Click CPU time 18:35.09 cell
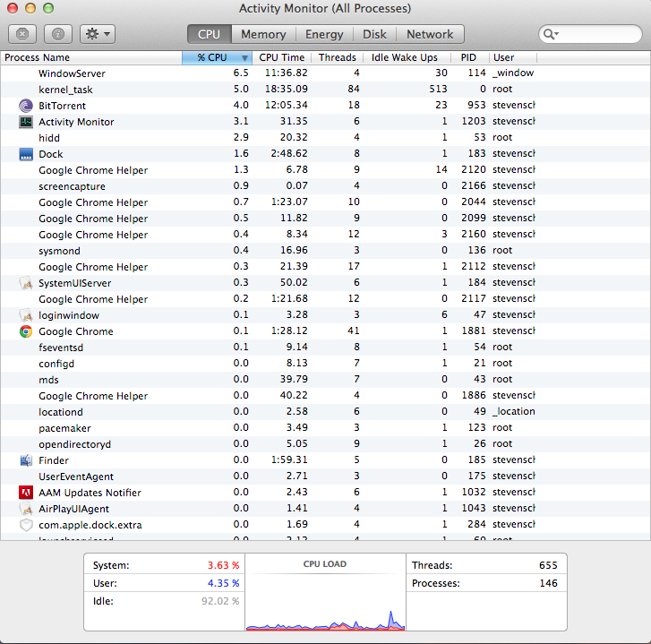 (x=286, y=89)
